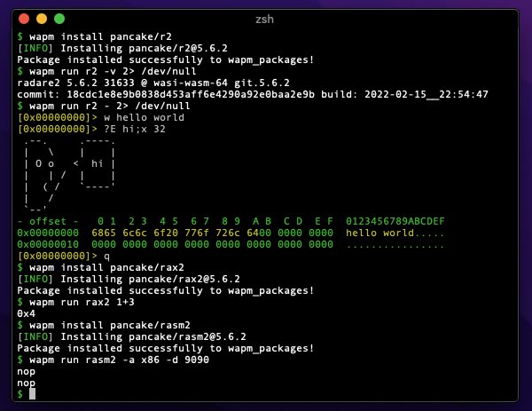Viewport: 532px width, 411px height.
Task: Click the 'w hello world' r2 command
Action: click(144, 117)
